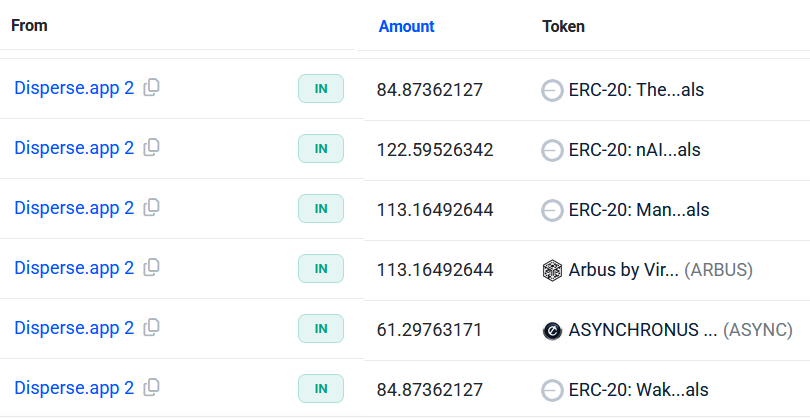Select amount 113.16492644 in ERC-20: Man...als row
Image resolution: width=810 pixels, height=419 pixels.
435,210
